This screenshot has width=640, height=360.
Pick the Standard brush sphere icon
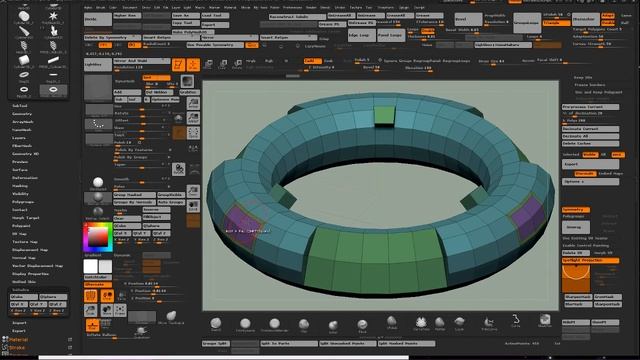(216, 324)
